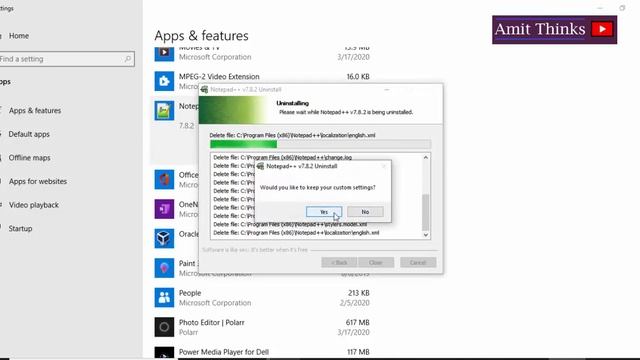Screen dimensions: 640x360
Task: Click the Uninstalling header text
Action: (293, 103)
